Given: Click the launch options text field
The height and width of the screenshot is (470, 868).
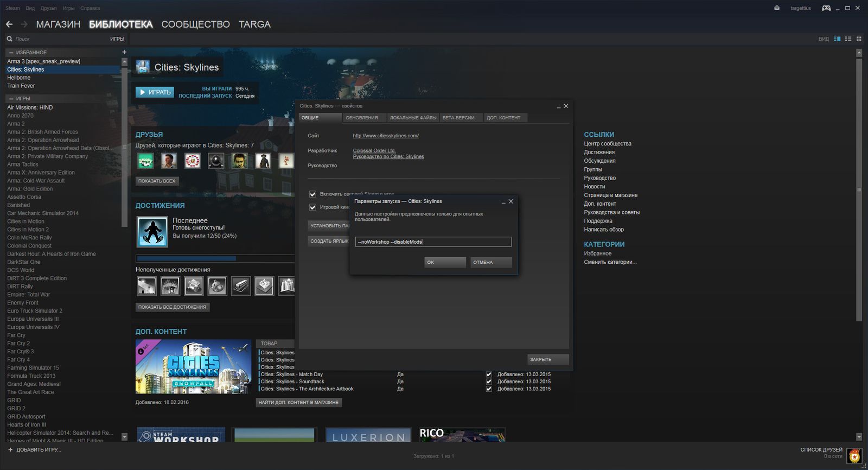Looking at the screenshot, I should point(433,242).
